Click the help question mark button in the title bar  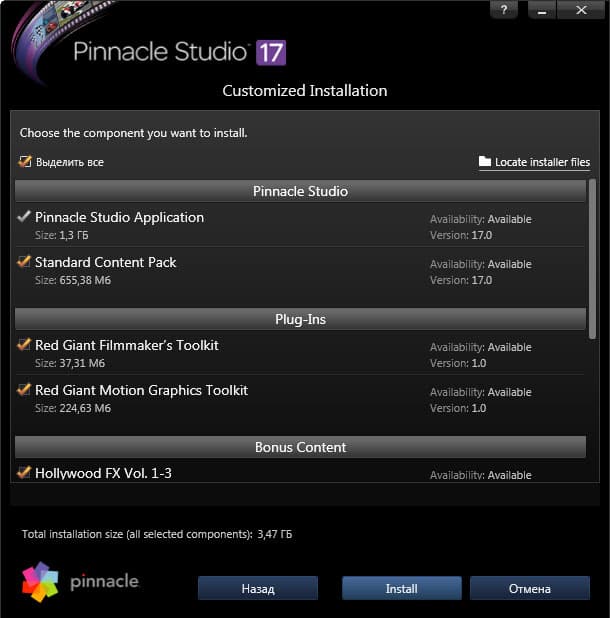click(x=505, y=9)
